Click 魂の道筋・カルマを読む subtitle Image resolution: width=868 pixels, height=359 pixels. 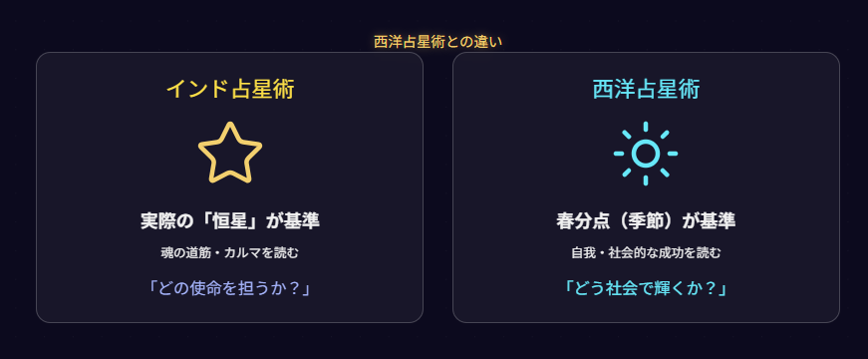tap(230, 253)
